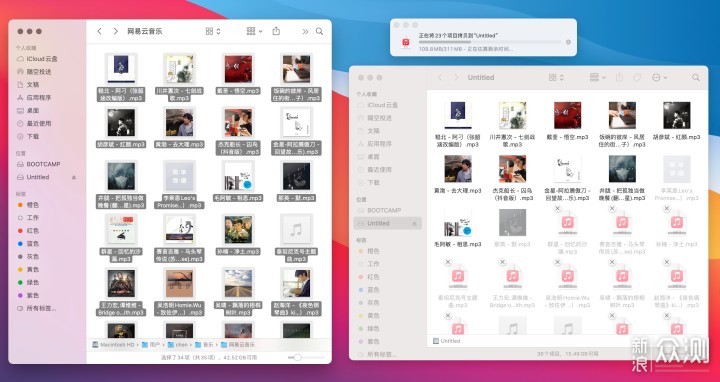Go forward in the 网易云音乐 Finder window
This screenshot has height=382, width=720.
(x=116, y=31)
